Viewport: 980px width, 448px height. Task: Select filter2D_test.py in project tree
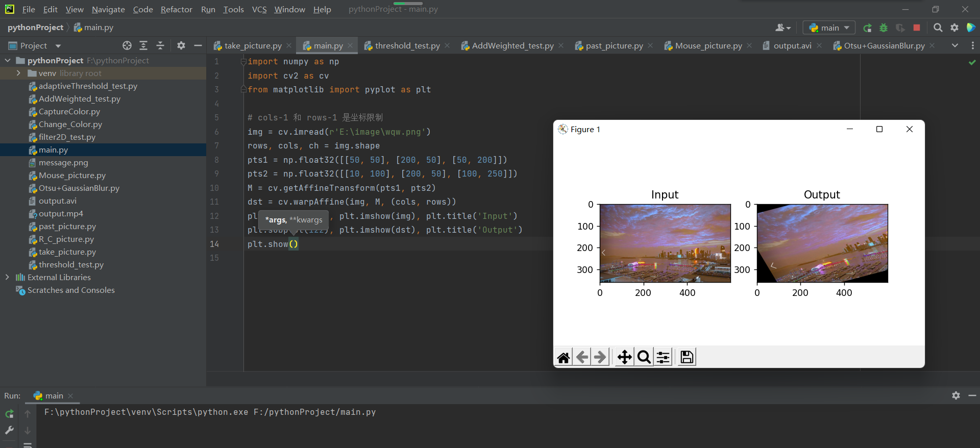[67, 137]
